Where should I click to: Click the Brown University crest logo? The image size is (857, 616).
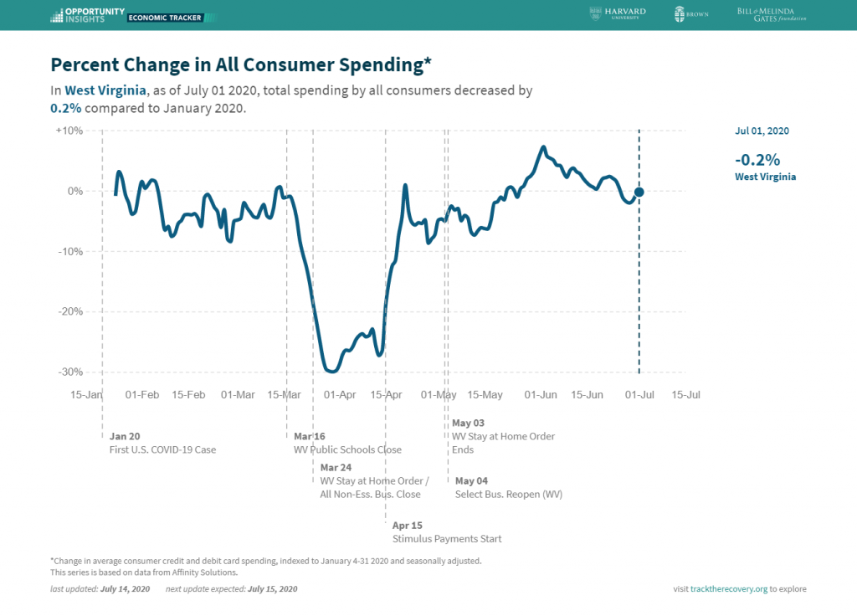point(680,14)
